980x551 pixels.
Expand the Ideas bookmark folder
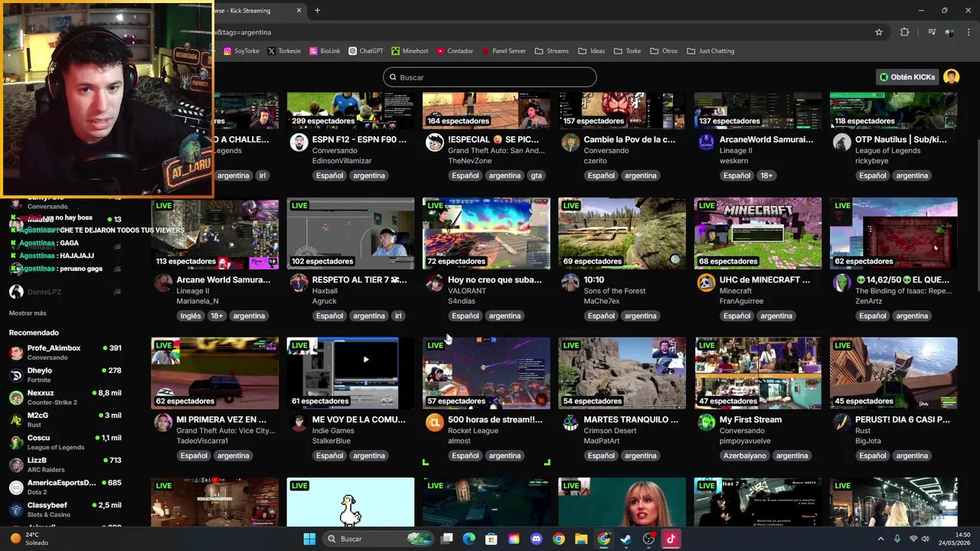point(592,51)
